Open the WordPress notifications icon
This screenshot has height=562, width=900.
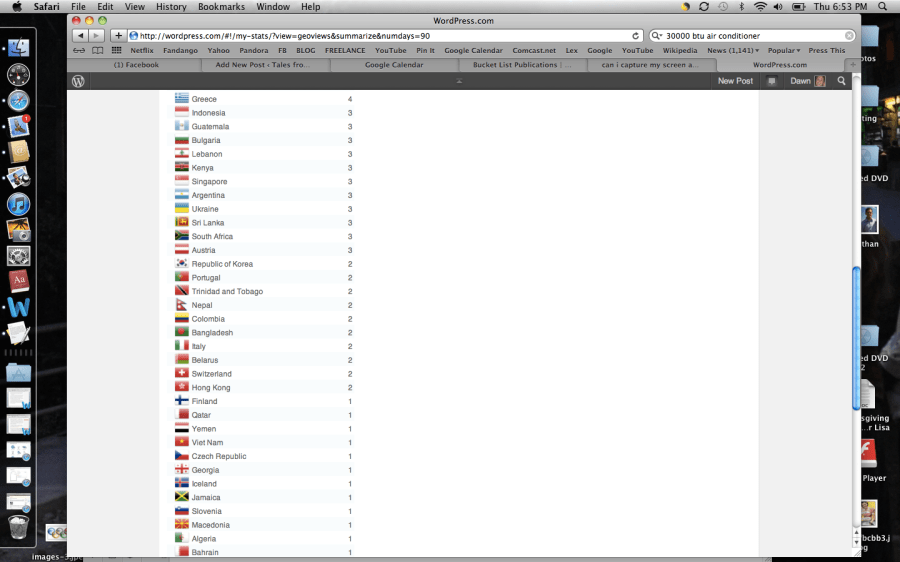click(771, 81)
